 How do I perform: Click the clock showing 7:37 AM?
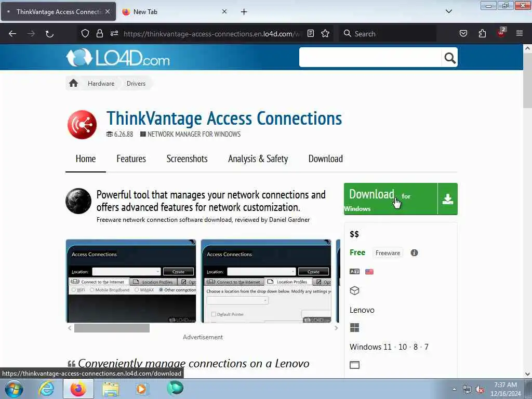click(505, 385)
